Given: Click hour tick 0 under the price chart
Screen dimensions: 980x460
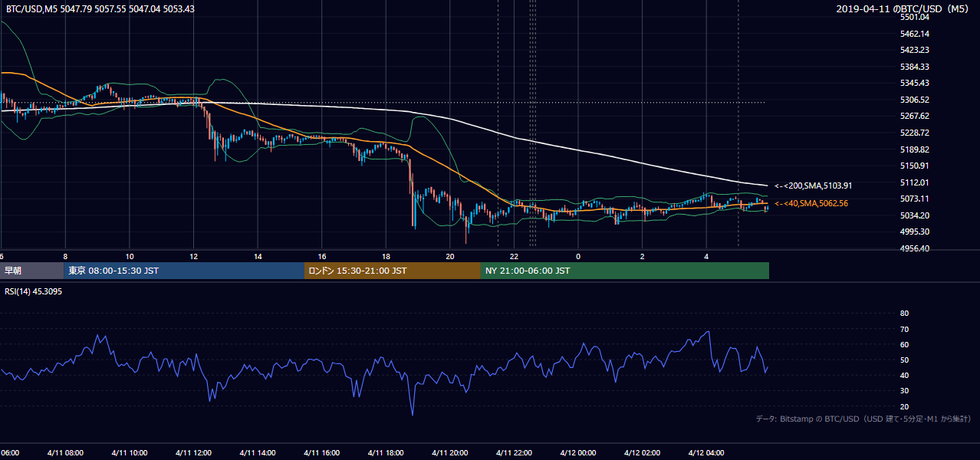Looking at the screenshot, I should (x=578, y=257).
